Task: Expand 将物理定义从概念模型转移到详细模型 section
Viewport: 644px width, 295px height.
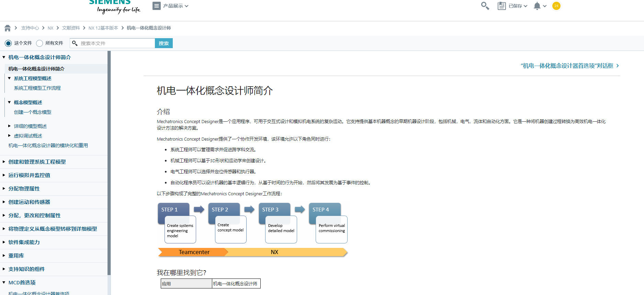Action: coord(4,229)
